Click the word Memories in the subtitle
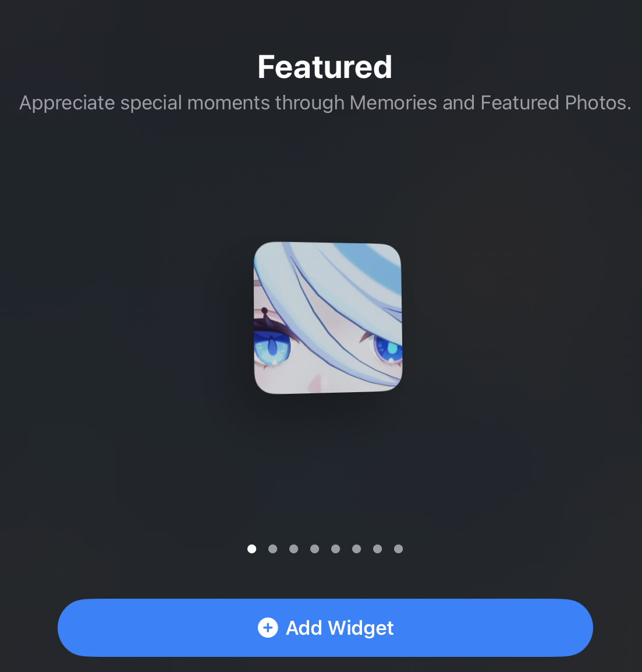Viewport: 642px width, 672px height. pyautogui.click(x=393, y=103)
